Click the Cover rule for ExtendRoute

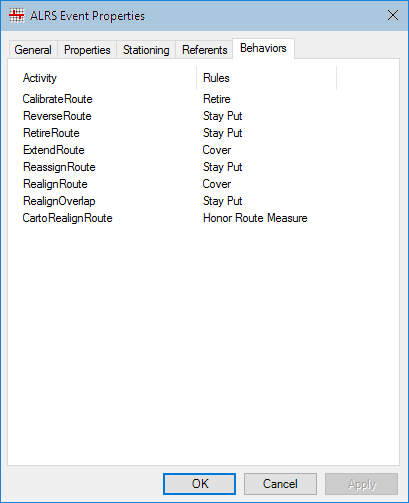pyautogui.click(x=217, y=150)
